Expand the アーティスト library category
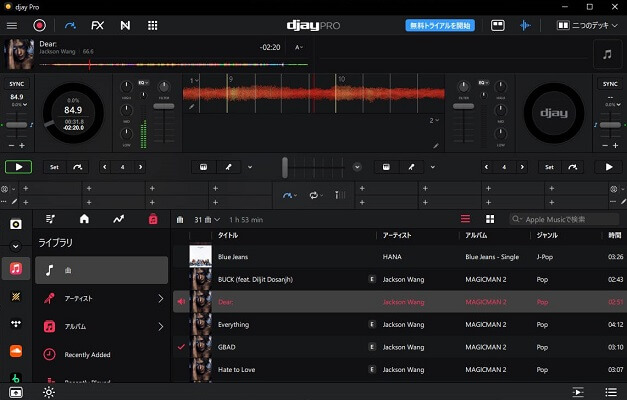Viewport: 627px width, 400px height. coord(102,298)
